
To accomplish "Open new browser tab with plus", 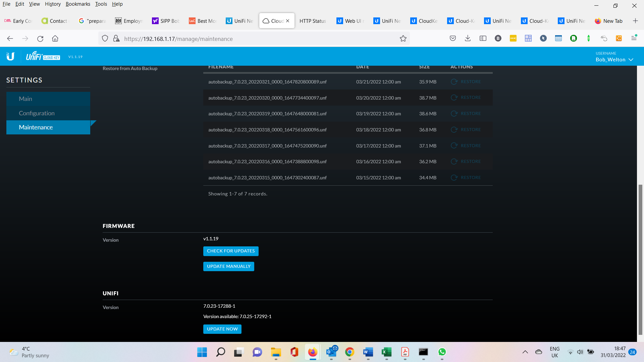I will click(635, 21).
